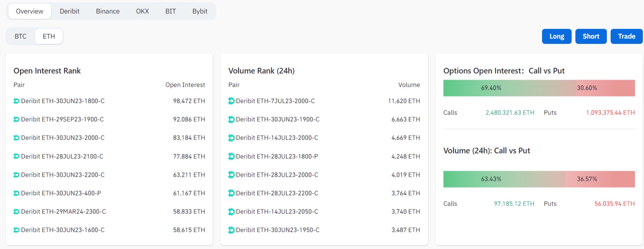Click the 36.57% volume puts bar

point(600,179)
